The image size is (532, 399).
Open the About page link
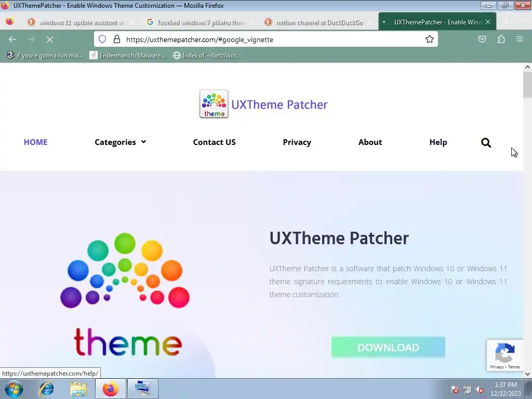click(x=370, y=142)
